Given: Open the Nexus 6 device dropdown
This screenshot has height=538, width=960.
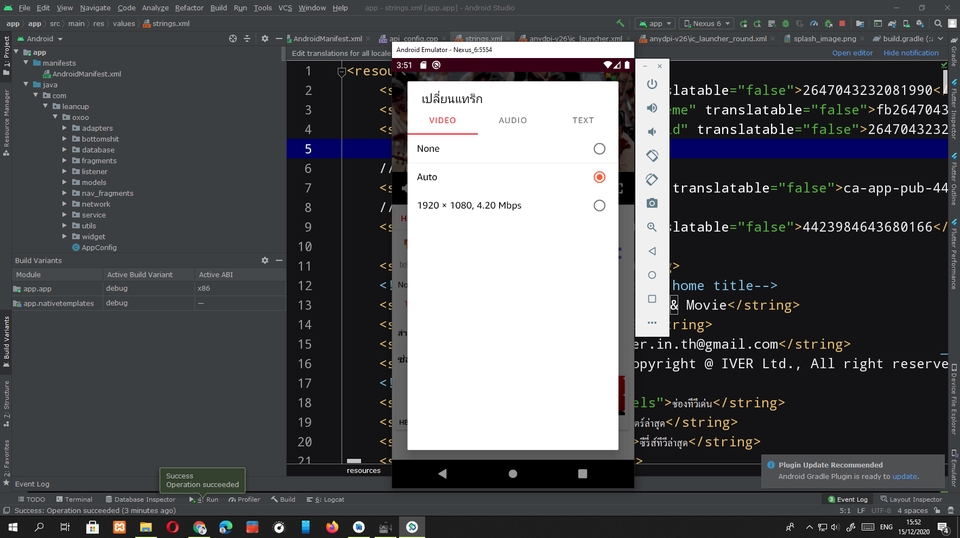Looking at the screenshot, I should [x=707, y=23].
